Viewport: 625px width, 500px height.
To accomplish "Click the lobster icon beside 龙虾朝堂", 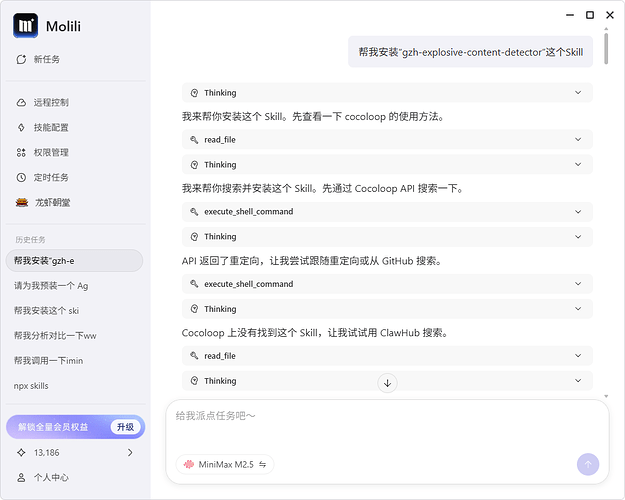I will pos(22,203).
